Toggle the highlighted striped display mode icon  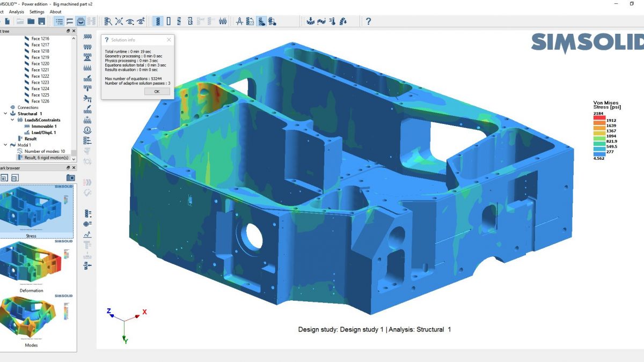[x=159, y=20]
